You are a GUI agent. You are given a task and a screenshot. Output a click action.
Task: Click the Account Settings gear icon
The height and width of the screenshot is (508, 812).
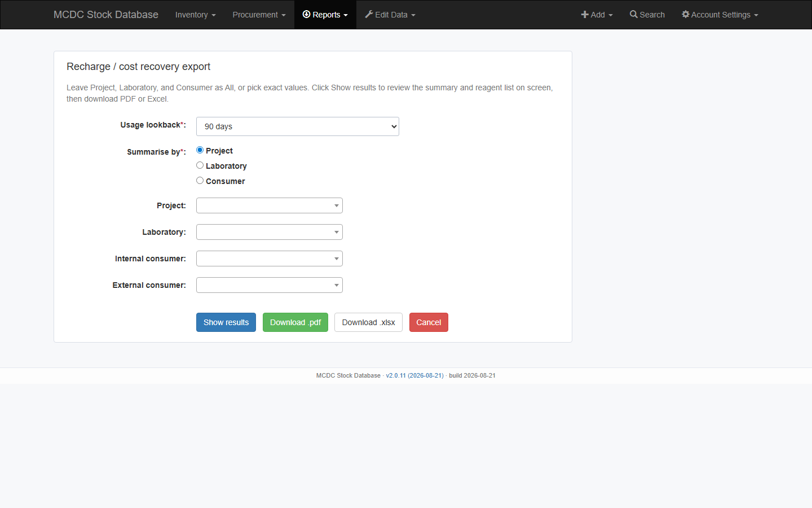(x=686, y=14)
